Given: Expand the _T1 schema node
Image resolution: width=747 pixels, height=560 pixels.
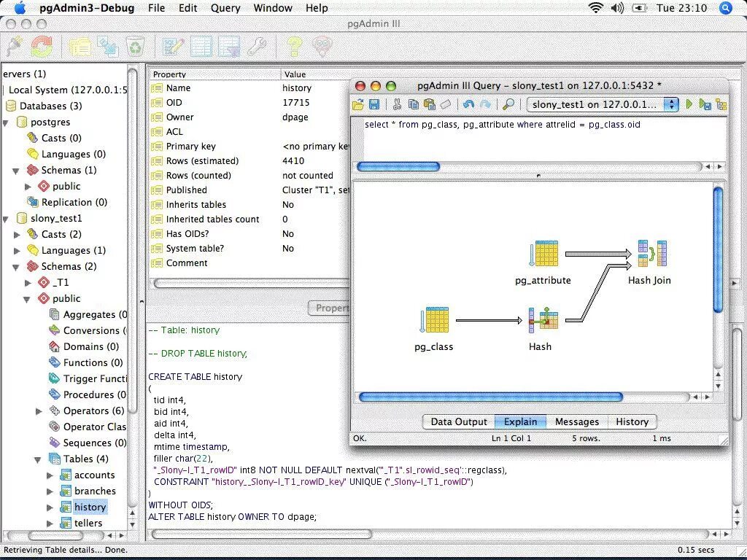Looking at the screenshot, I should [x=28, y=283].
